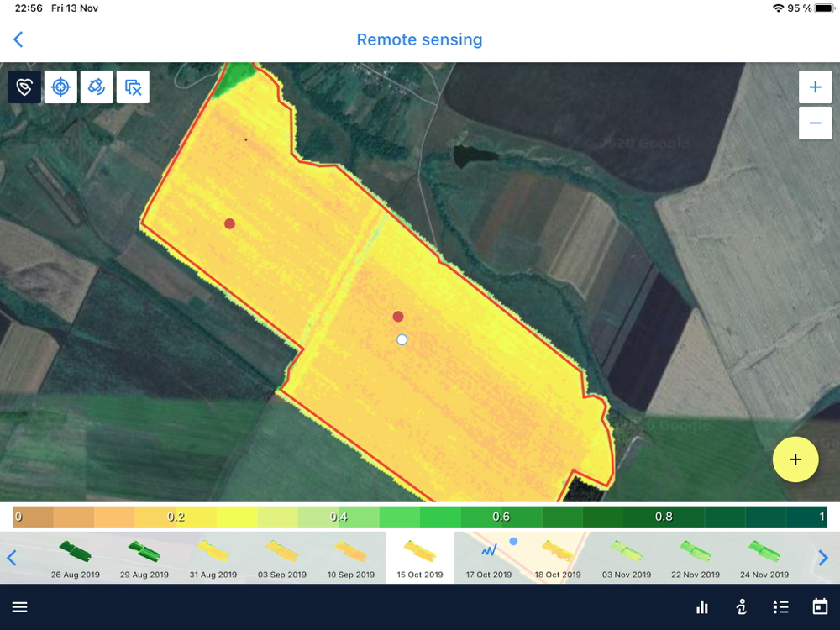Select the 03 Nov 2019 image
The height and width of the screenshot is (630, 840).
tap(627, 558)
